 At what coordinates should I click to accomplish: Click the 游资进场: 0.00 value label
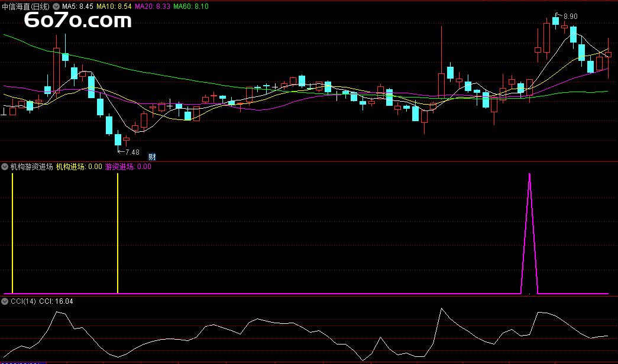point(128,167)
